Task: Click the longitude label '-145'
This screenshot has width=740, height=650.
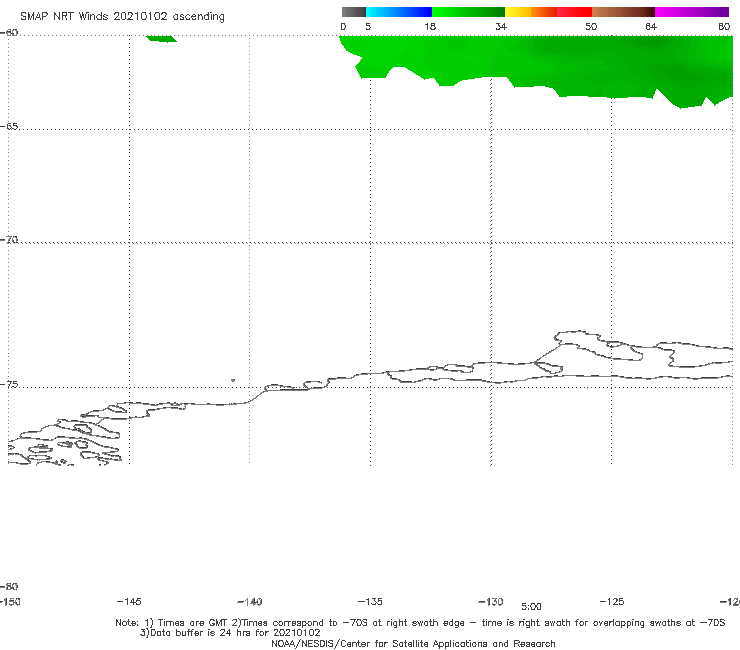Action: tap(129, 601)
